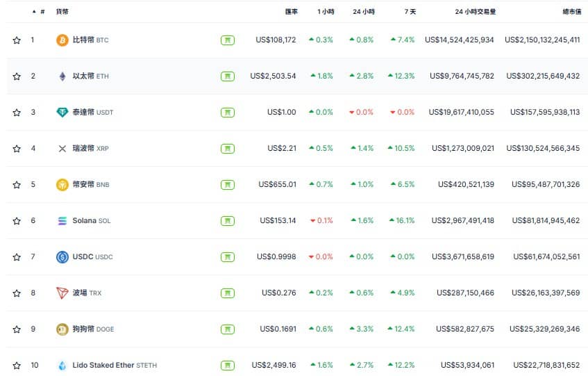Select market cap US$95,487,701,326
The image size is (588, 376).
click(x=546, y=185)
